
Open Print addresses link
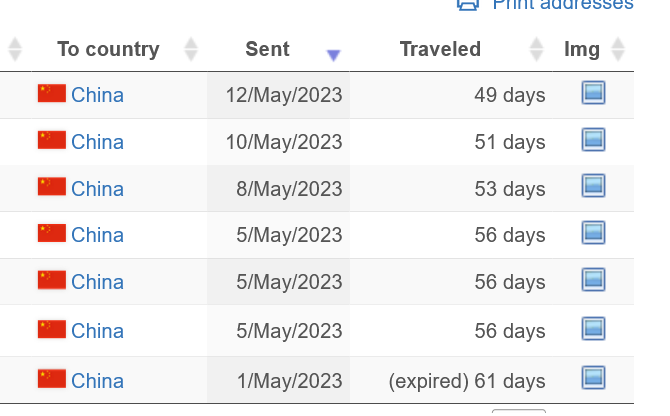[x=563, y=4]
